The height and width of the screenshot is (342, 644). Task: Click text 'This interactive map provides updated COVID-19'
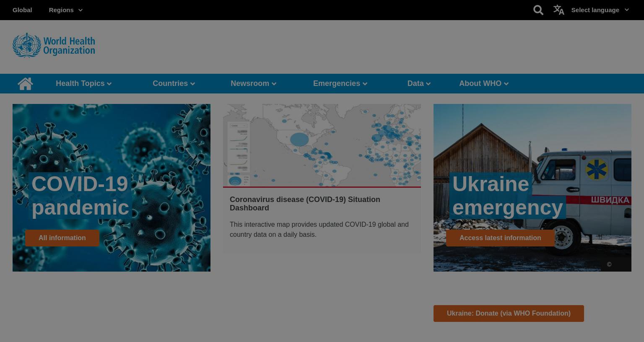click(303, 225)
